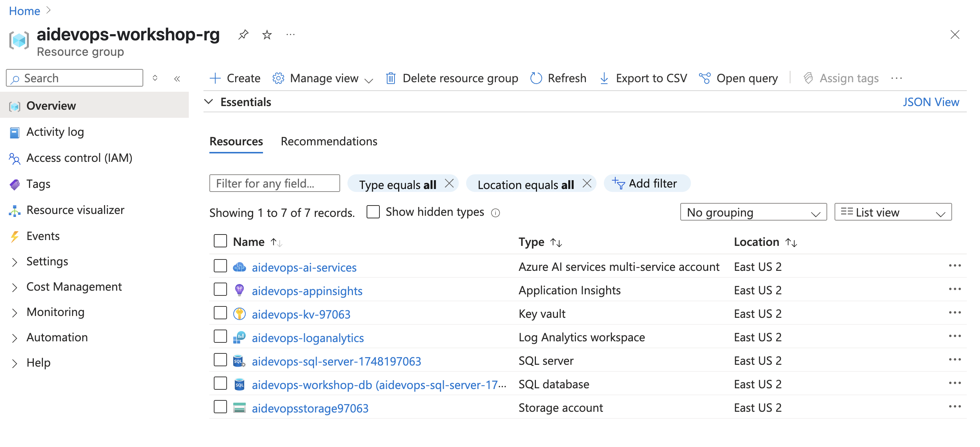Pin the resource group to dashboard
Viewport: 980px width, 447px height.
click(243, 34)
